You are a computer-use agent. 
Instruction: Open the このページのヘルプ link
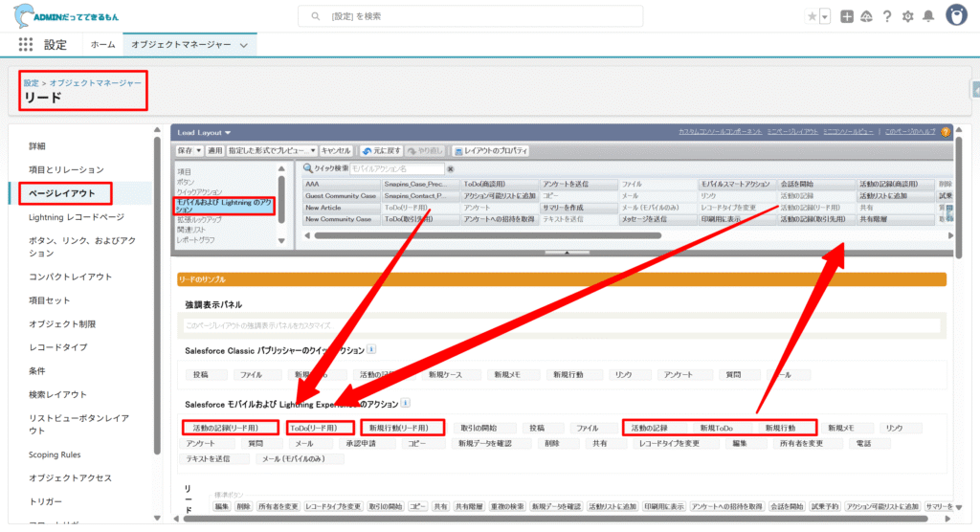tap(910, 132)
